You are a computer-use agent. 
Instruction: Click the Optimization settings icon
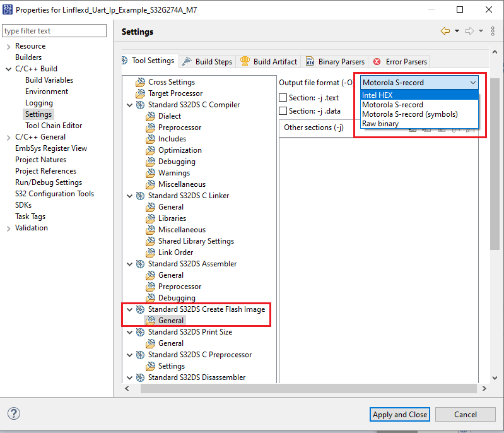pos(150,150)
